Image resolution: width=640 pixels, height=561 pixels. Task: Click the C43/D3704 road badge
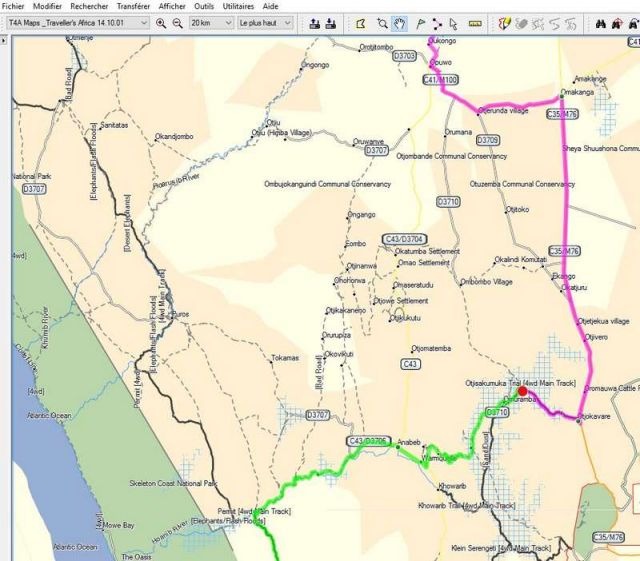click(x=404, y=239)
